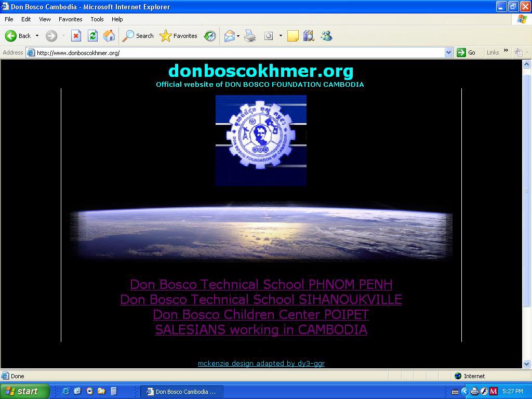Click the Print icon in toolbar
Screen dimensions: 532x399
coord(250,36)
